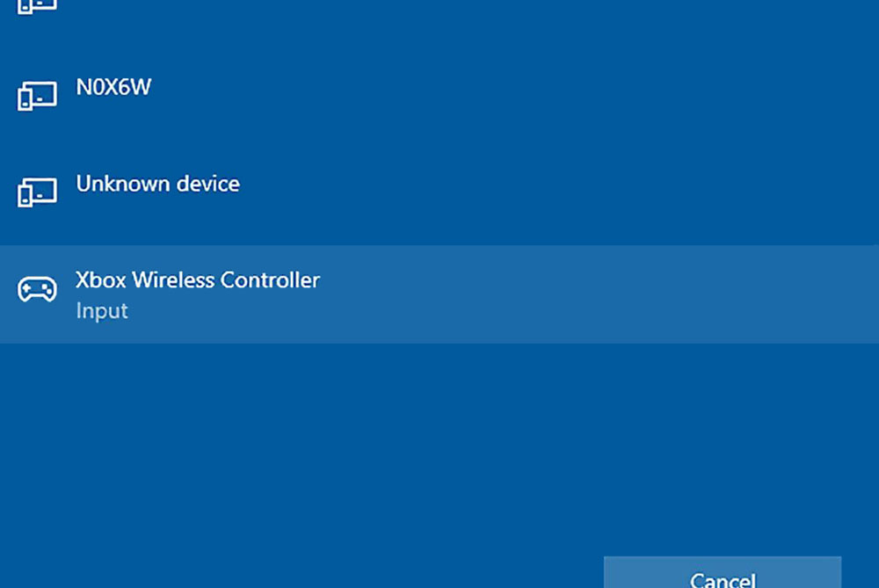
Task: Choose the Xbox Wireless Controller name text
Action: [198, 280]
